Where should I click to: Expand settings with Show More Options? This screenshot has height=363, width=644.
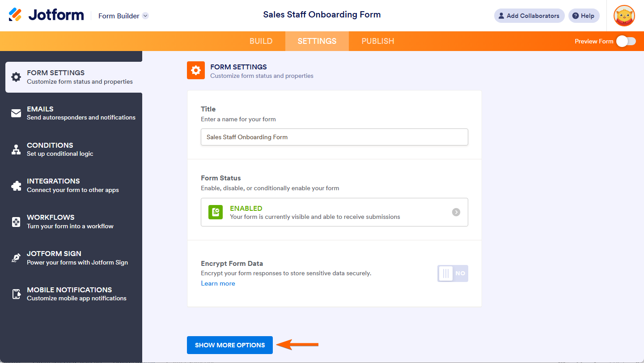[230, 345]
